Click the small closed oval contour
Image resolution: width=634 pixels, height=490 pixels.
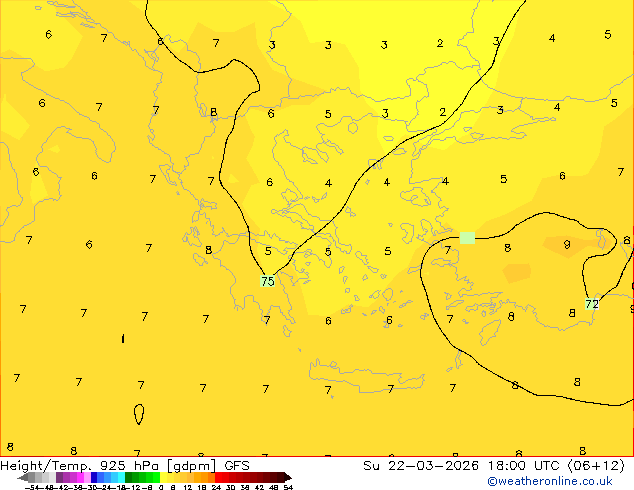[x=139, y=414]
